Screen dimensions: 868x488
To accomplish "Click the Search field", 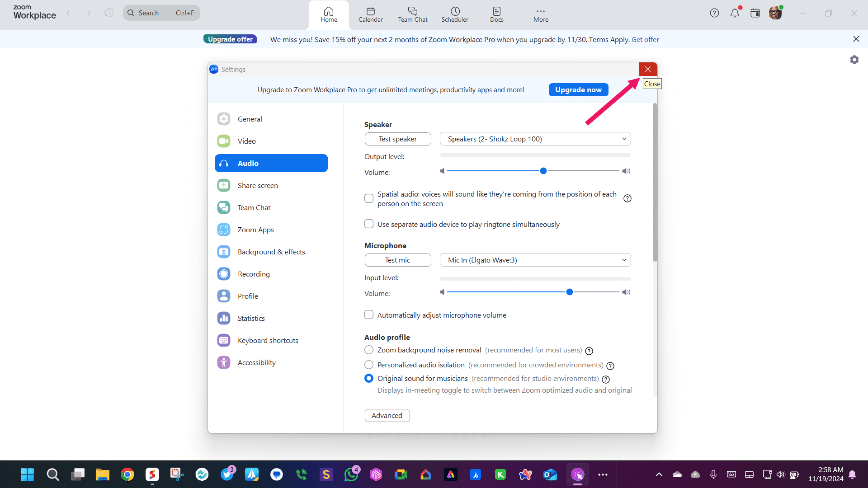I will pos(161,13).
